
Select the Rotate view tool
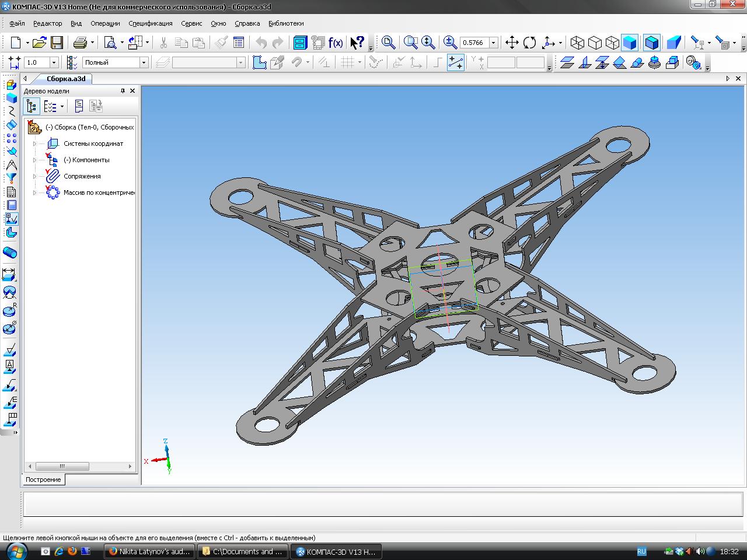pyautogui.click(x=530, y=43)
